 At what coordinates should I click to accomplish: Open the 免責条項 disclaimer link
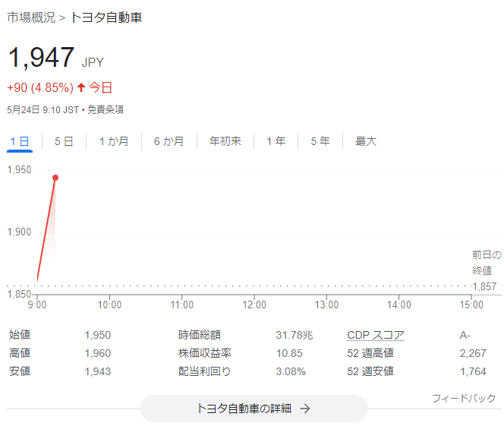(106, 110)
